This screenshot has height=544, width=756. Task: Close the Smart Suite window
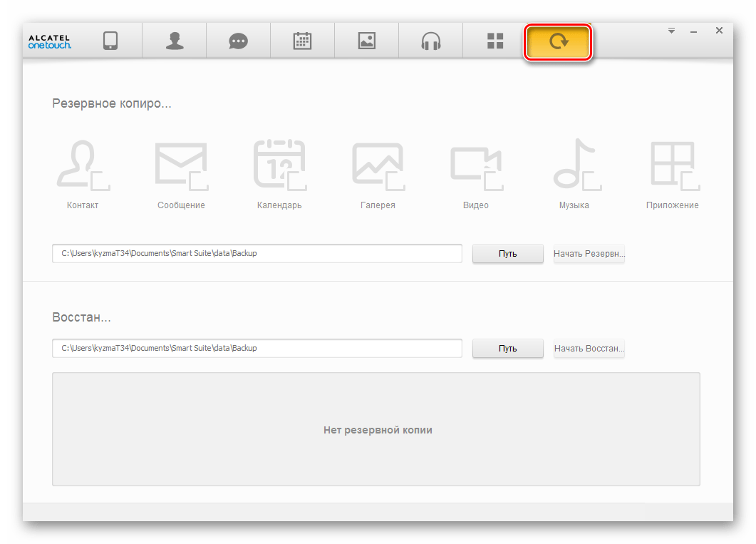(x=719, y=31)
